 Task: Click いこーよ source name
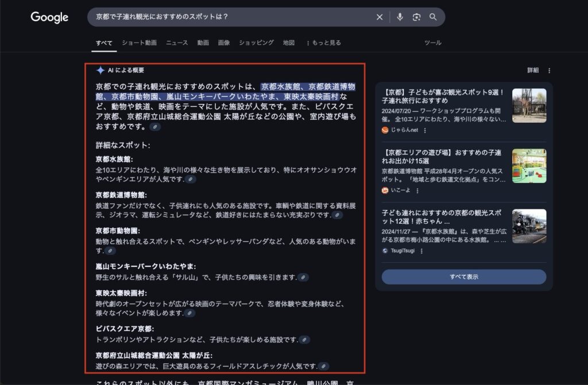pyautogui.click(x=400, y=190)
